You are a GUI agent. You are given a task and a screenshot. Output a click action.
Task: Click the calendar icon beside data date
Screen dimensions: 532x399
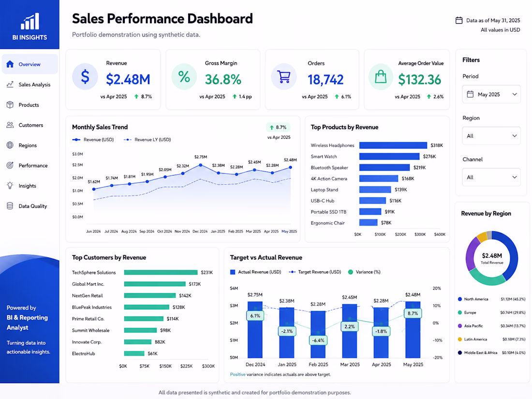458,20
